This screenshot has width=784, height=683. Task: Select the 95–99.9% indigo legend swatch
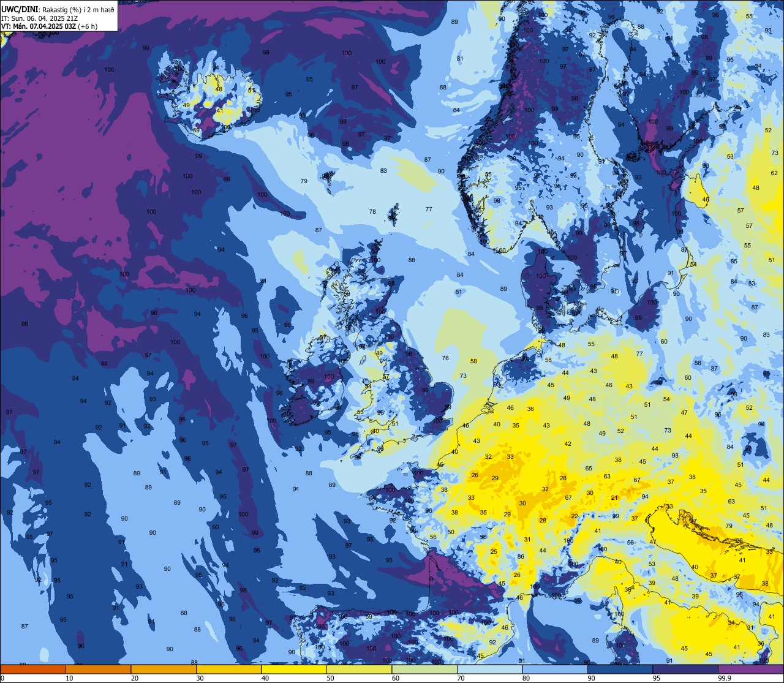[685, 669]
